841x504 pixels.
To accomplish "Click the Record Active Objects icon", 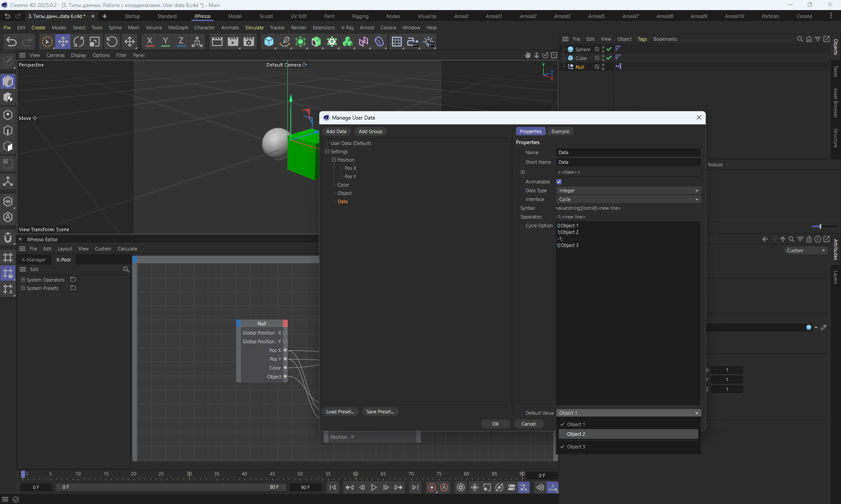I will click(432, 487).
